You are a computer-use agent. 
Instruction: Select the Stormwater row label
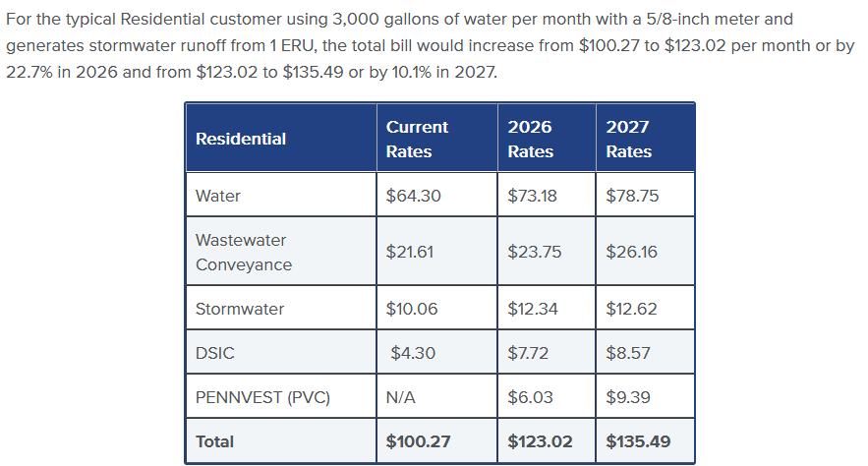[240, 309]
